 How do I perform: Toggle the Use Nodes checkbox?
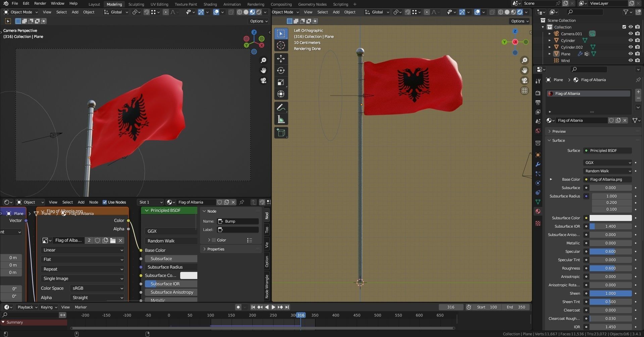point(105,202)
